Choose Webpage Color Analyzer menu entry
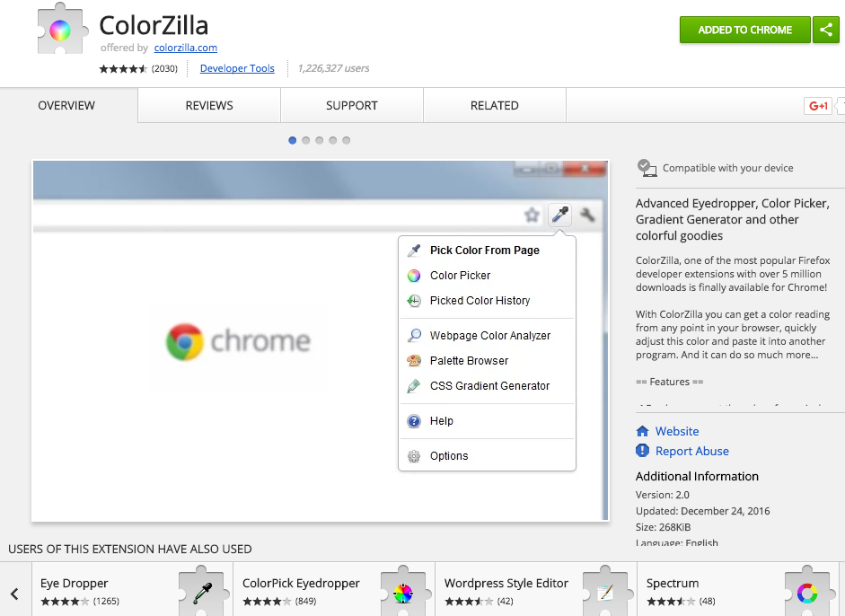 click(x=488, y=335)
